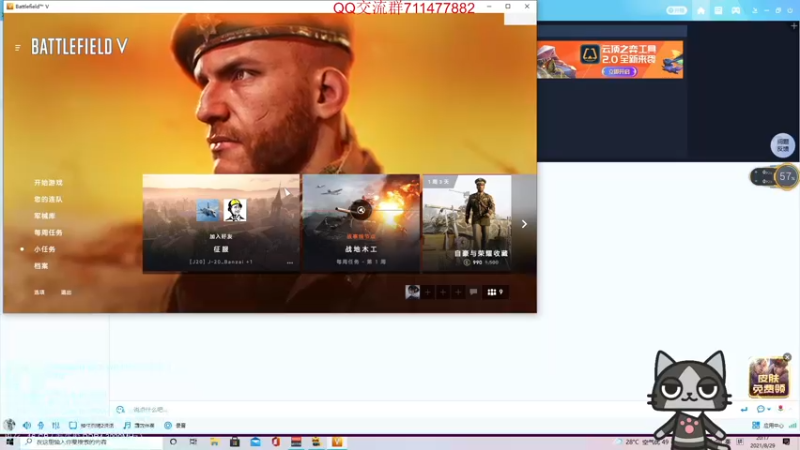Open the chat bubble dropdown near the input
The height and width of the screenshot is (450, 800).
point(763,409)
